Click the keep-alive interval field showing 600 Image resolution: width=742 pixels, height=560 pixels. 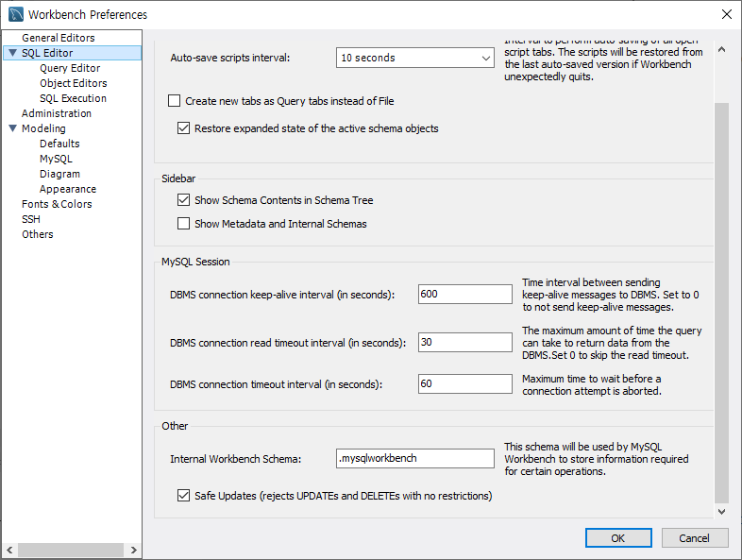point(465,294)
